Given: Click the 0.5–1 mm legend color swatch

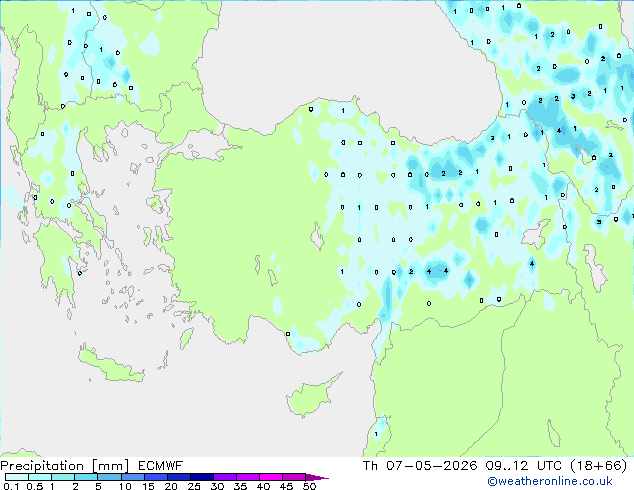Looking at the screenshot, I should pyautogui.click(x=40, y=477).
